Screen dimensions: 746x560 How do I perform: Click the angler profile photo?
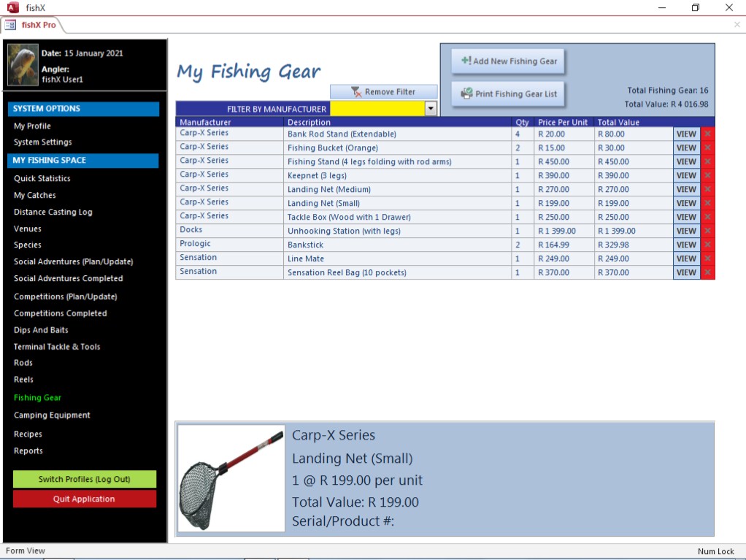click(x=23, y=65)
